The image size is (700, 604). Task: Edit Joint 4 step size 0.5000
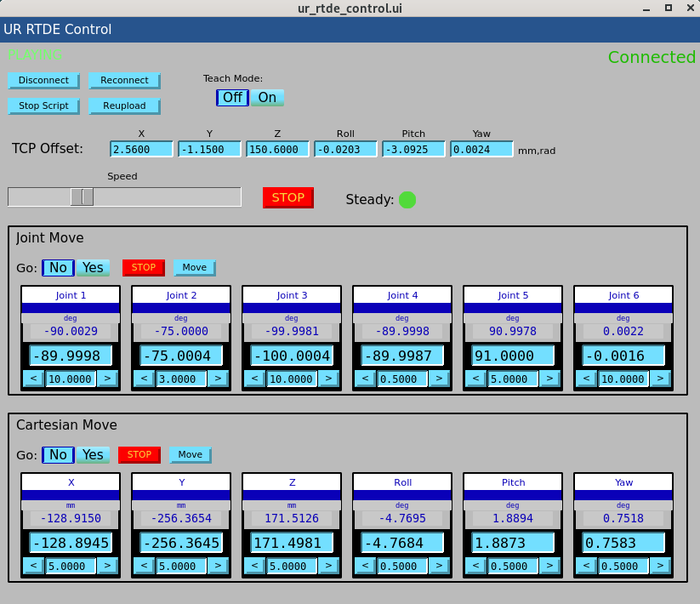(x=402, y=379)
